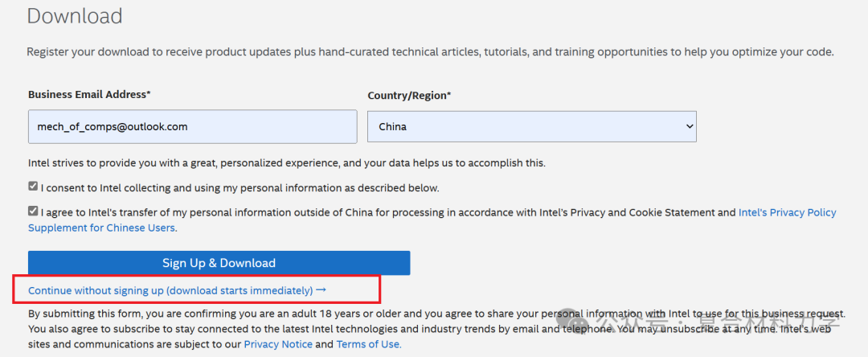The image size is (868, 357).
Task: Click the Download page heading
Action: 75,15
